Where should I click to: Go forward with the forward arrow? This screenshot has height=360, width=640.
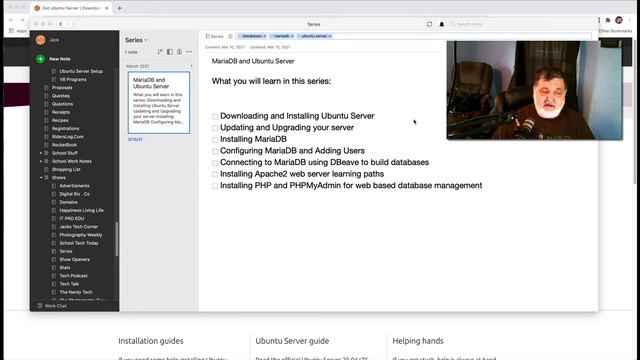(73, 24)
